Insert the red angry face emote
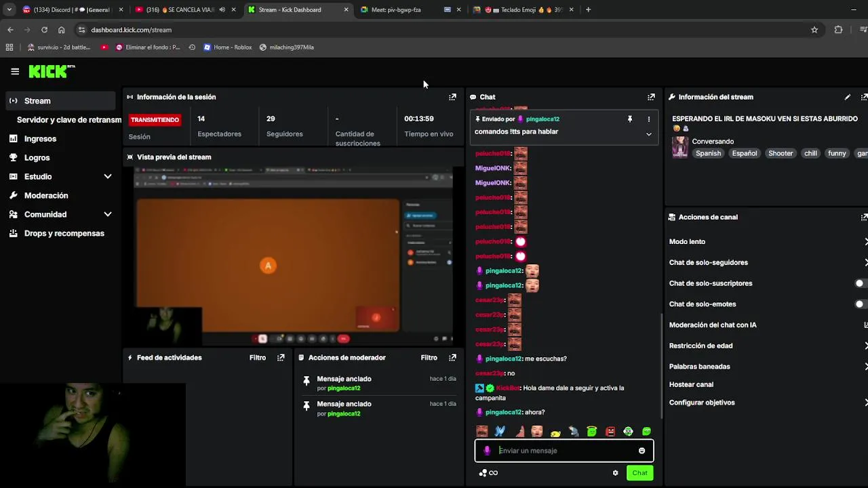Image resolution: width=868 pixels, height=488 pixels. point(610,431)
